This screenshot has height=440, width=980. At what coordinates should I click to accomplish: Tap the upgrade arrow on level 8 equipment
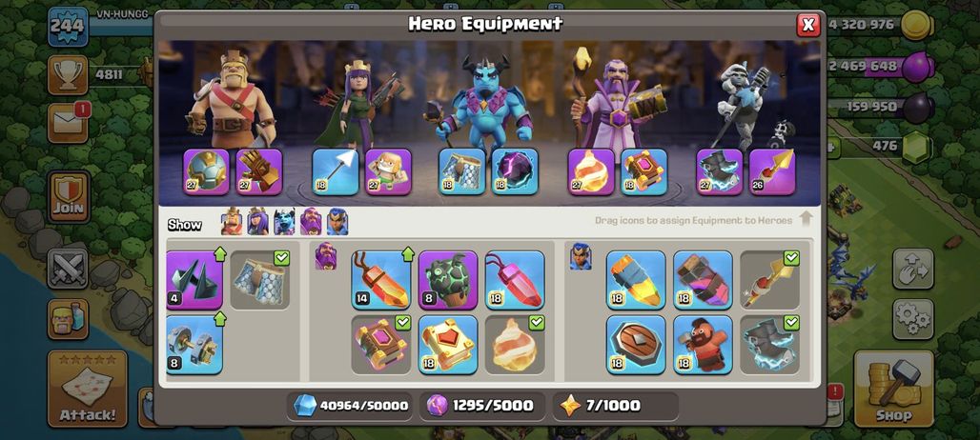click(220, 318)
